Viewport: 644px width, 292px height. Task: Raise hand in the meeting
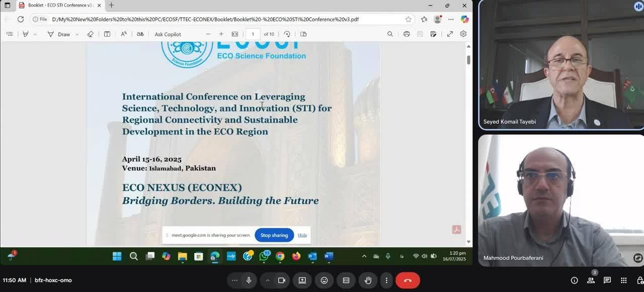coord(368,280)
